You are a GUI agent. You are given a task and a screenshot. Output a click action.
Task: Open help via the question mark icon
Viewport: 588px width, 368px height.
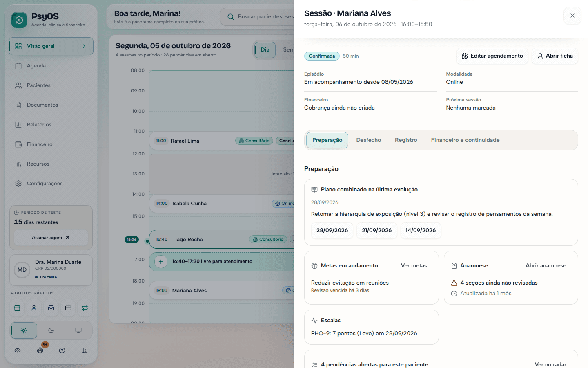coord(62,350)
